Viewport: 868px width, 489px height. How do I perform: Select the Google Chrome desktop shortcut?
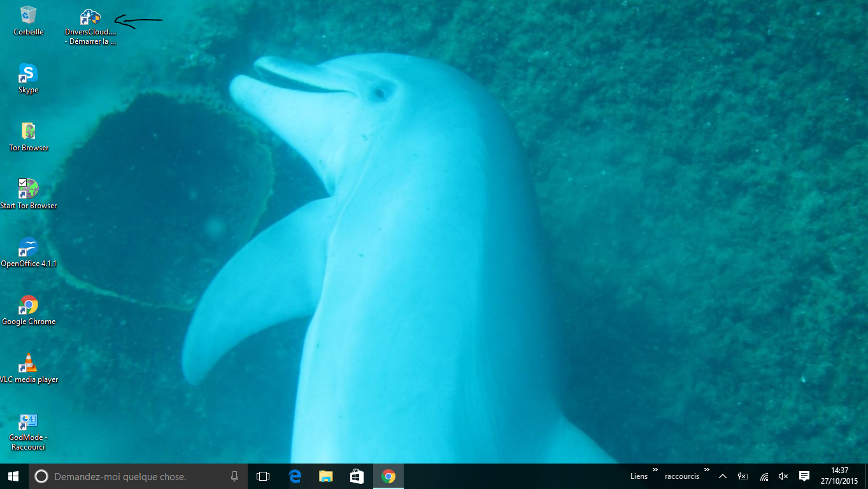pyautogui.click(x=29, y=310)
